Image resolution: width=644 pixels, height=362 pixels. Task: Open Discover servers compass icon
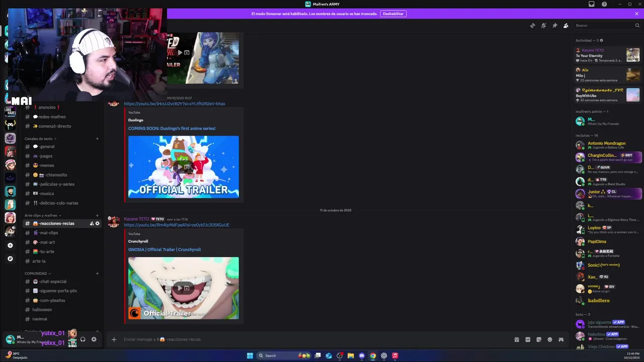tap(10, 259)
